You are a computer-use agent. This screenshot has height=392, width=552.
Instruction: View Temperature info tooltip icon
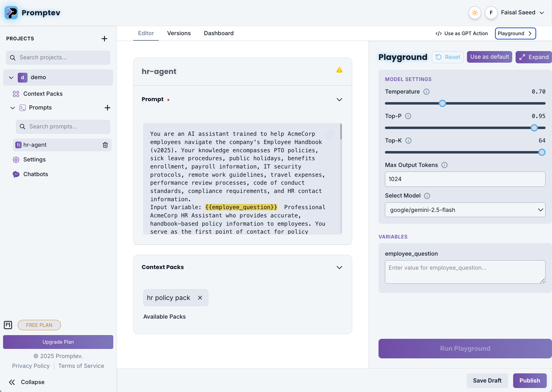click(427, 91)
